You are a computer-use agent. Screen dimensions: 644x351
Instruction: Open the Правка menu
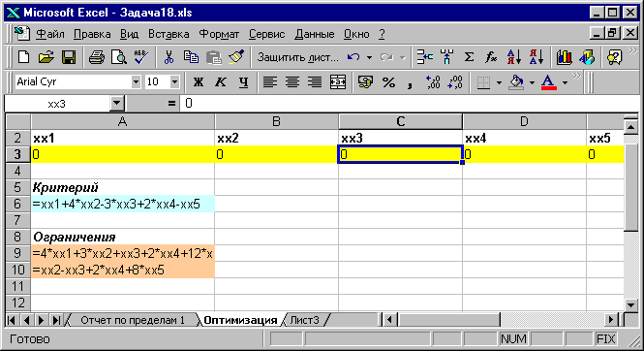point(92,34)
